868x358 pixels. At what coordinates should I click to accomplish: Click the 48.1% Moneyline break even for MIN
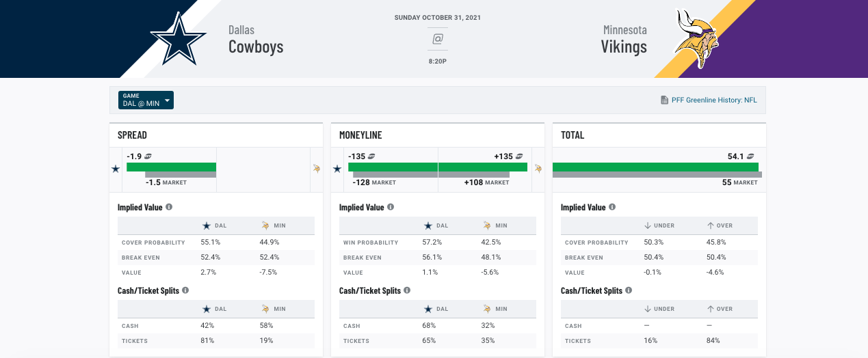pos(491,257)
